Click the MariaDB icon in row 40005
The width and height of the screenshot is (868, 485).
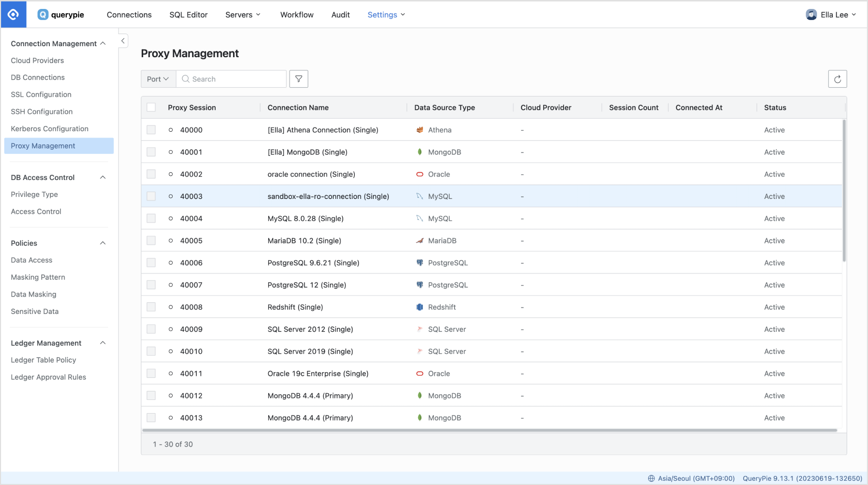click(x=420, y=240)
